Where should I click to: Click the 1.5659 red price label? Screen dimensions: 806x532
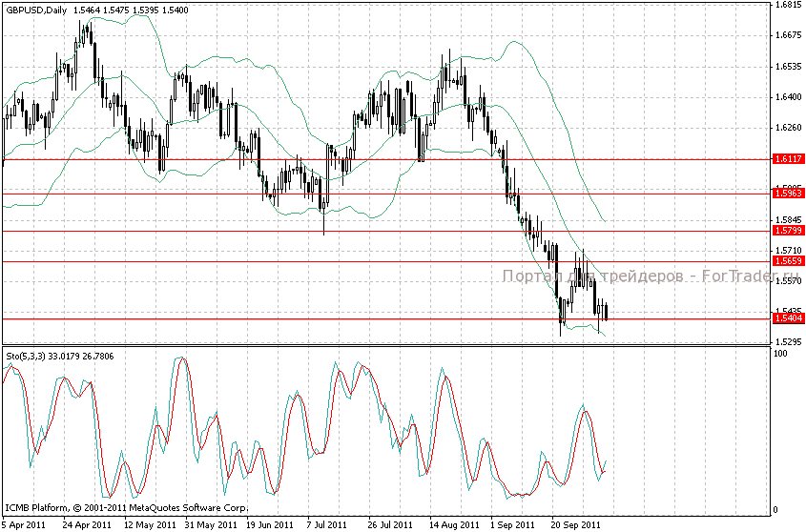789,261
